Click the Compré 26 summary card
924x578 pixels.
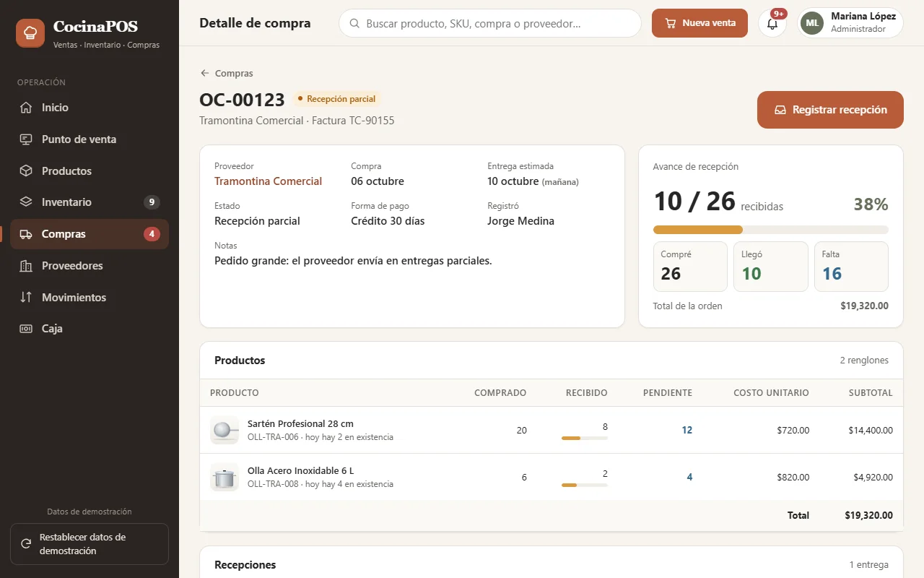click(x=690, y=267)
